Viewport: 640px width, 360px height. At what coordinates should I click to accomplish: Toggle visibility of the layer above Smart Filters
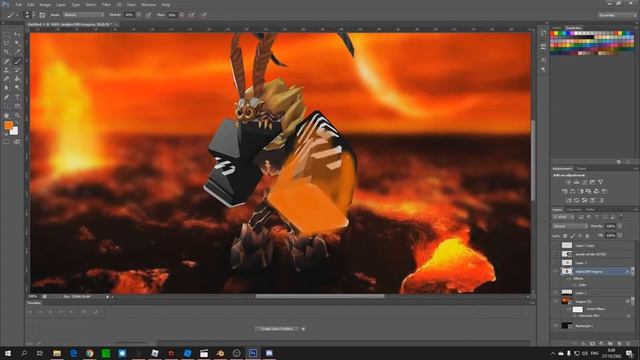(x=555, y=301)
